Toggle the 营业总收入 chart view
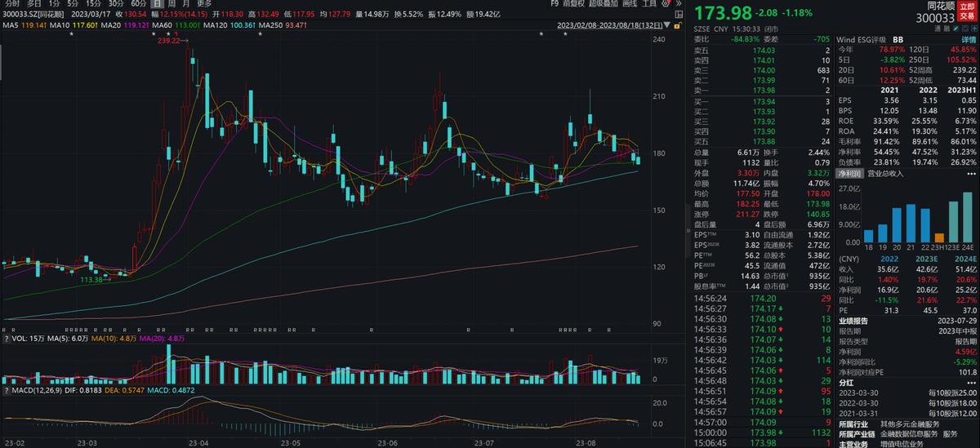Viewport: 980px width, 448px height. pyautogui.click(x=885, y=173)
